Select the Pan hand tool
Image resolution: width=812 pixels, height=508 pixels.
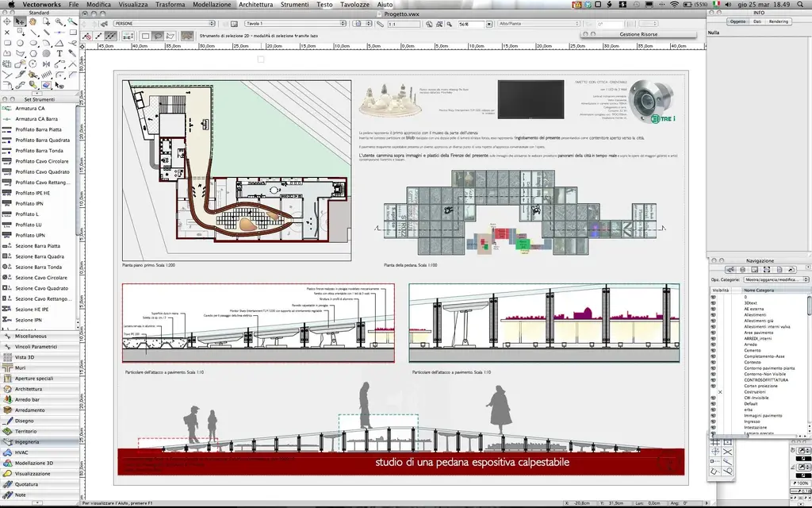(x=33, y=21)
